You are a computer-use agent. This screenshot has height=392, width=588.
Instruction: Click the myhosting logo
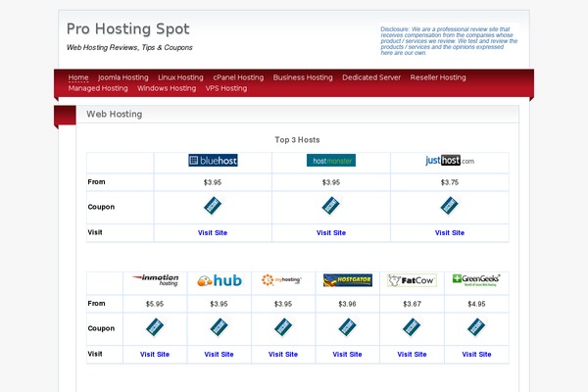point(281,280)
